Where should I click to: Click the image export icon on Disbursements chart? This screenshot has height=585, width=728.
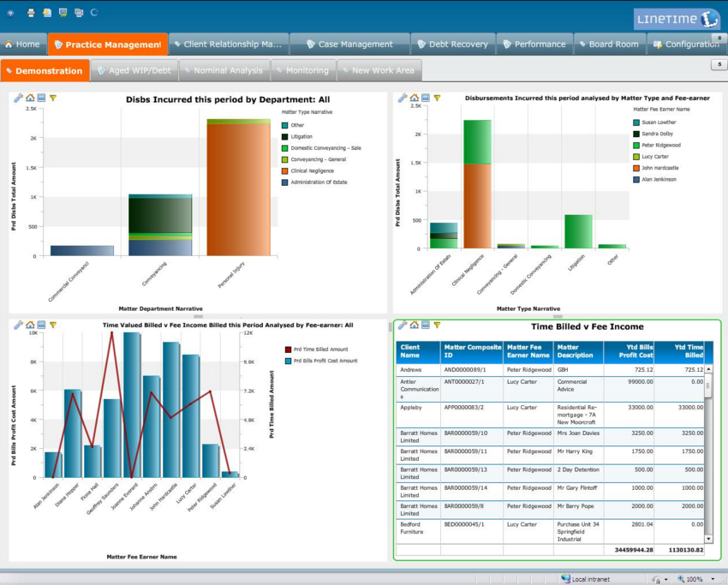pyautogui.click(x=425, y=97)
